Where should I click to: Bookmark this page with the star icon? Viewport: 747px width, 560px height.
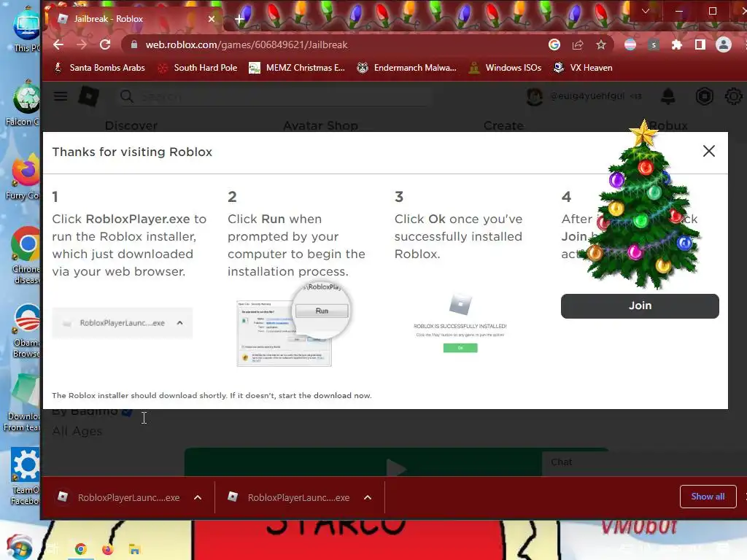pos(601,44)
